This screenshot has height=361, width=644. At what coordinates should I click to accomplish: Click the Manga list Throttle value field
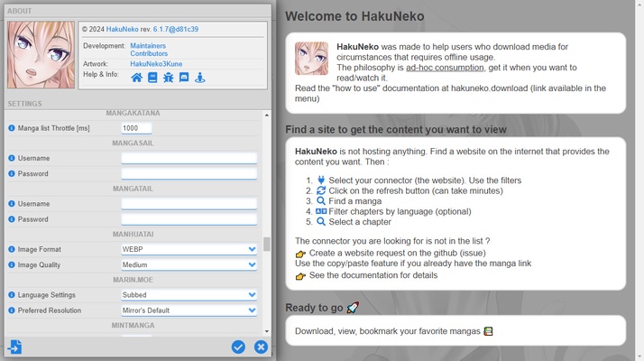tap(136, 128)
